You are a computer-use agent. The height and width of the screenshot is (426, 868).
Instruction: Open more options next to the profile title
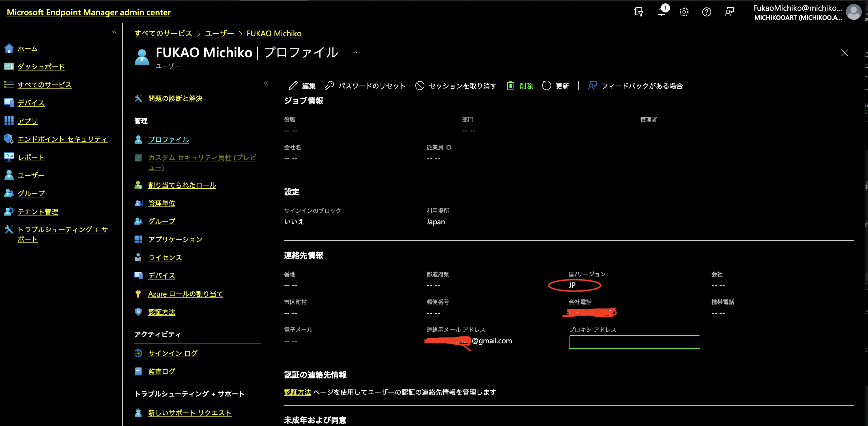(x=356, y=52)
